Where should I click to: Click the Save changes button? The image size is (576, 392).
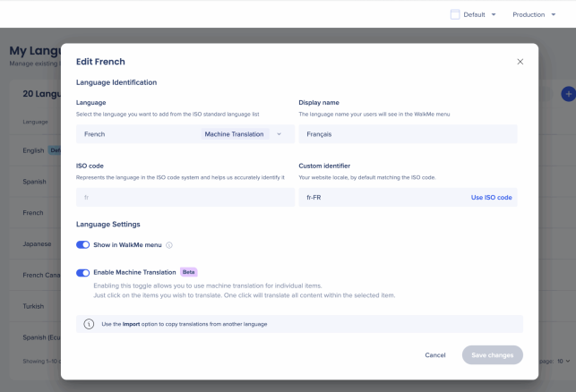[492, 355]
